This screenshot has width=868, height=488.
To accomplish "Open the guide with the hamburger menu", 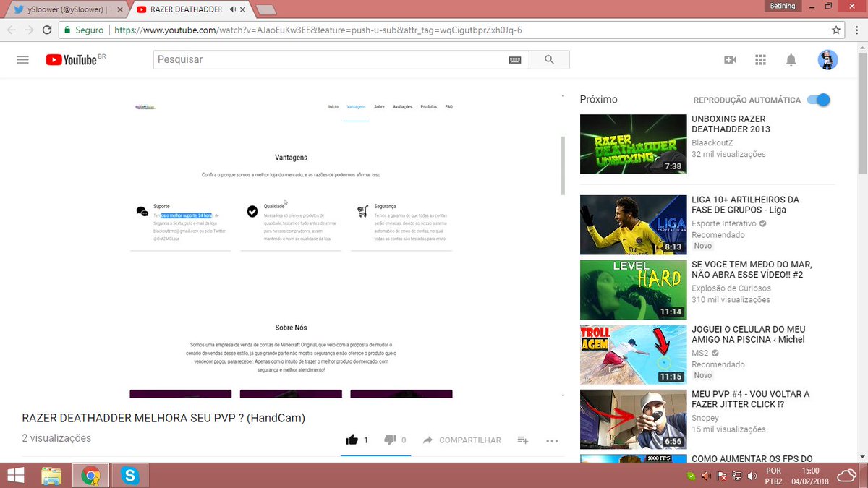I will point(22,59).
